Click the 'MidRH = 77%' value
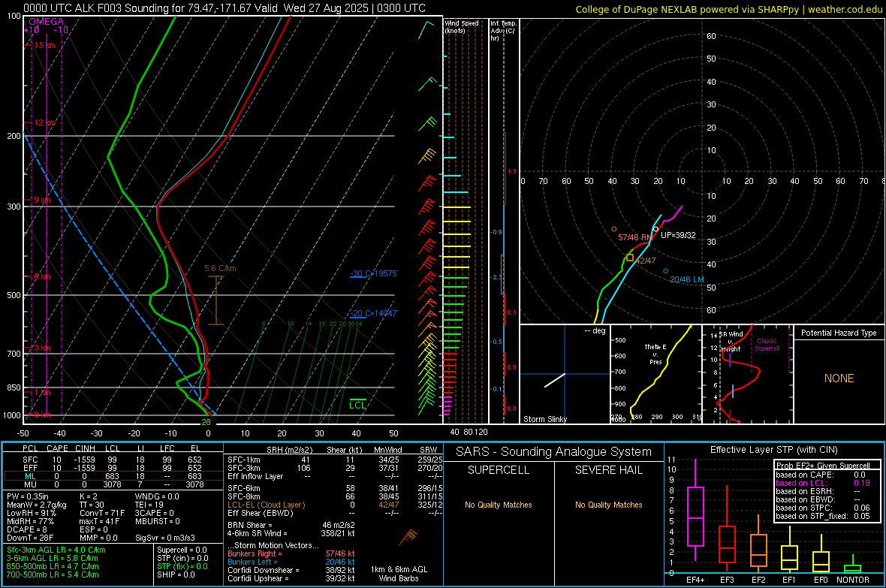 31,521
